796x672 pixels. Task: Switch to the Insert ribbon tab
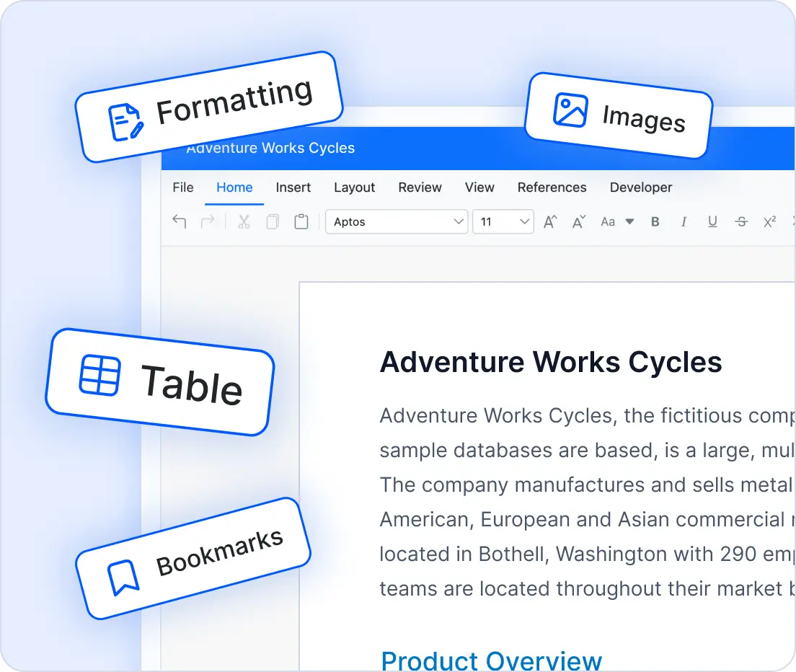pos(293,187)
